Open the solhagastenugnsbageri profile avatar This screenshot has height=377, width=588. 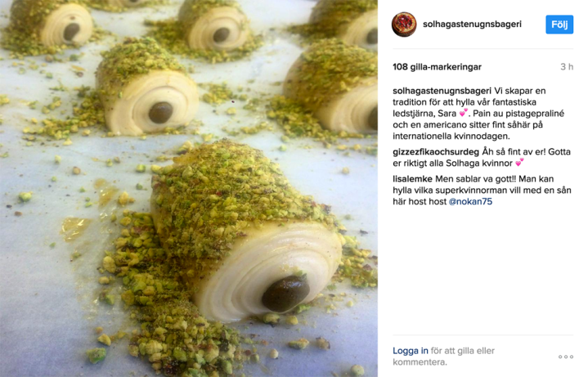404,25
